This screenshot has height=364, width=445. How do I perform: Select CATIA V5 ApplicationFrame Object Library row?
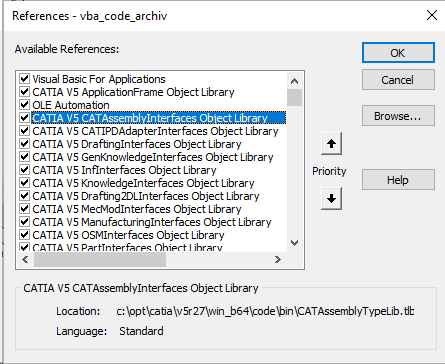[x=133, y=92]
